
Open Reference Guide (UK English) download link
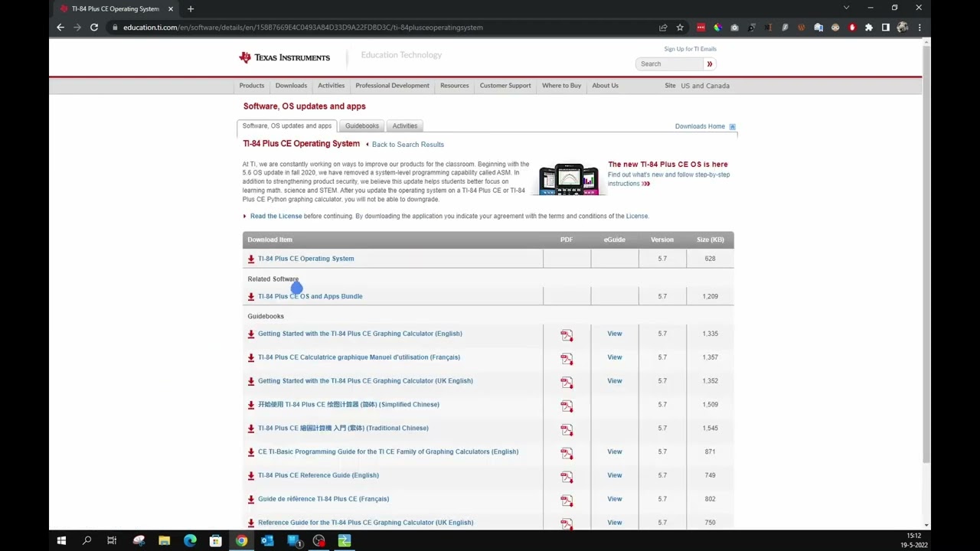coord(366,523)
